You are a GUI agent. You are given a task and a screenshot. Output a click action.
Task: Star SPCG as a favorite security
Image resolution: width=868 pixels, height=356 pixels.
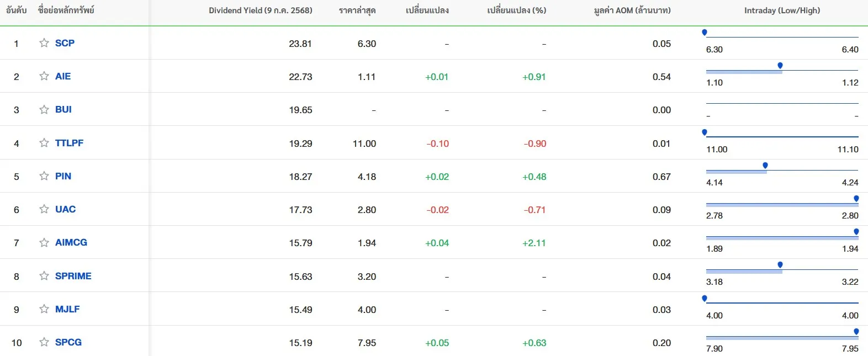[44, 342]
